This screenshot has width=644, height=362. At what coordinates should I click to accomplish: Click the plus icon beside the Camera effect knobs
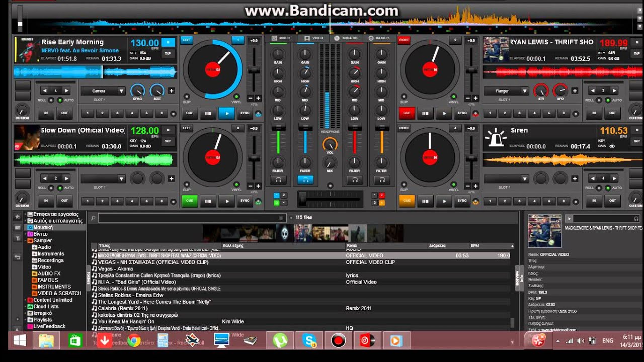tap(172, 91)
